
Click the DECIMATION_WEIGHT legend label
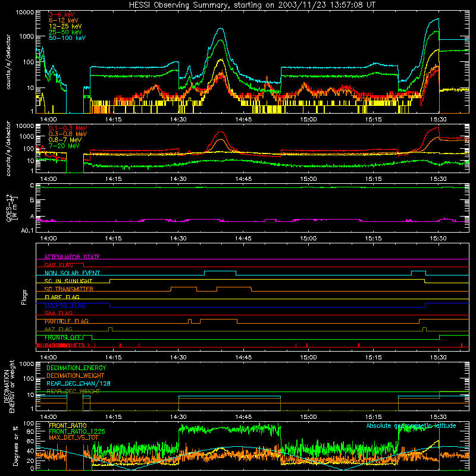tap(76, 375)
